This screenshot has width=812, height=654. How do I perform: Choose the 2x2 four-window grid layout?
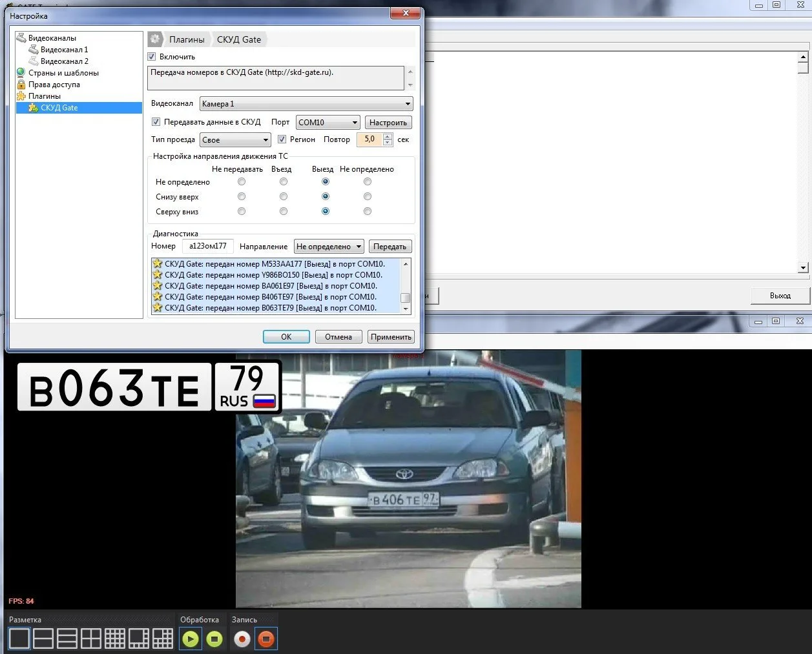[90, 639]
